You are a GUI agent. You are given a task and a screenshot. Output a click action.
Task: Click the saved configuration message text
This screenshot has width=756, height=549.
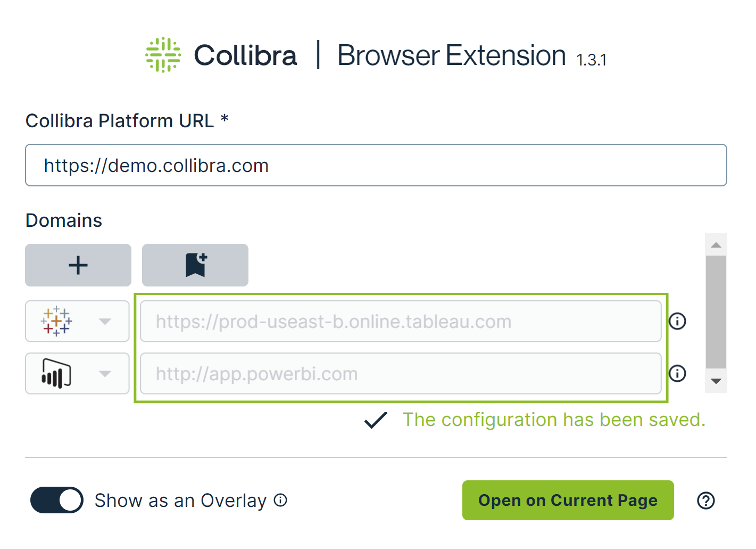(554, 420)
